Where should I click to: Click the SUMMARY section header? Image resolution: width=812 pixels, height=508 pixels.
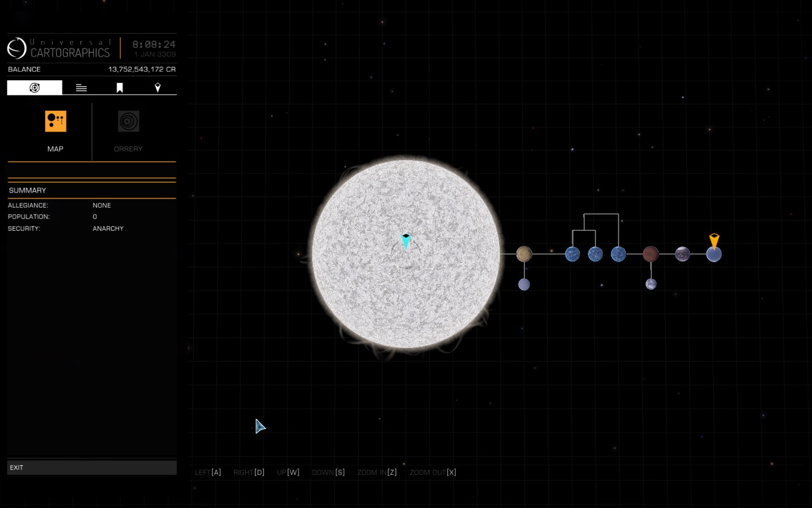[x=92, y=190]
